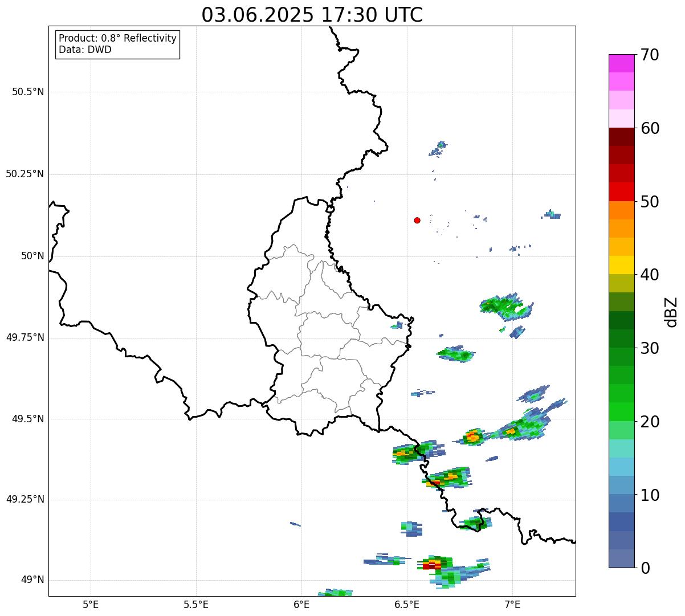This screenshot has width=685, height=616.
Task: Click the colorbar label 20
Action: [x=650, y=422]
